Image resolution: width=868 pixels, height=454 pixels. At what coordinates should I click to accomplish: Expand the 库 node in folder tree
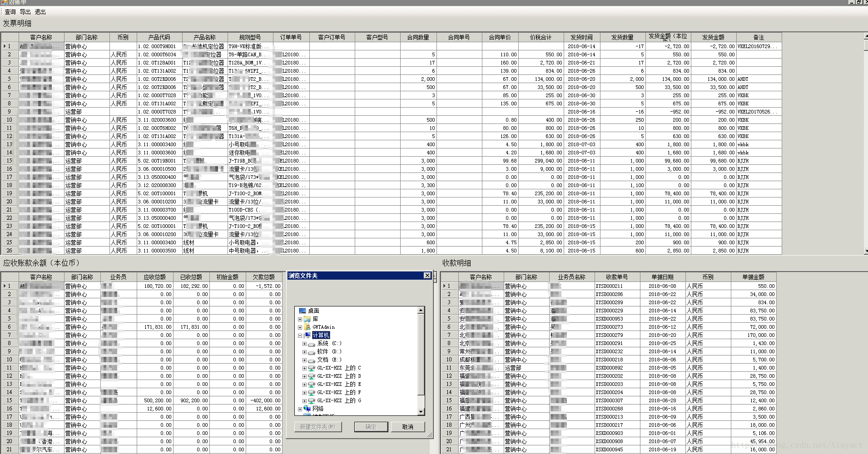(x=300, y=319)
